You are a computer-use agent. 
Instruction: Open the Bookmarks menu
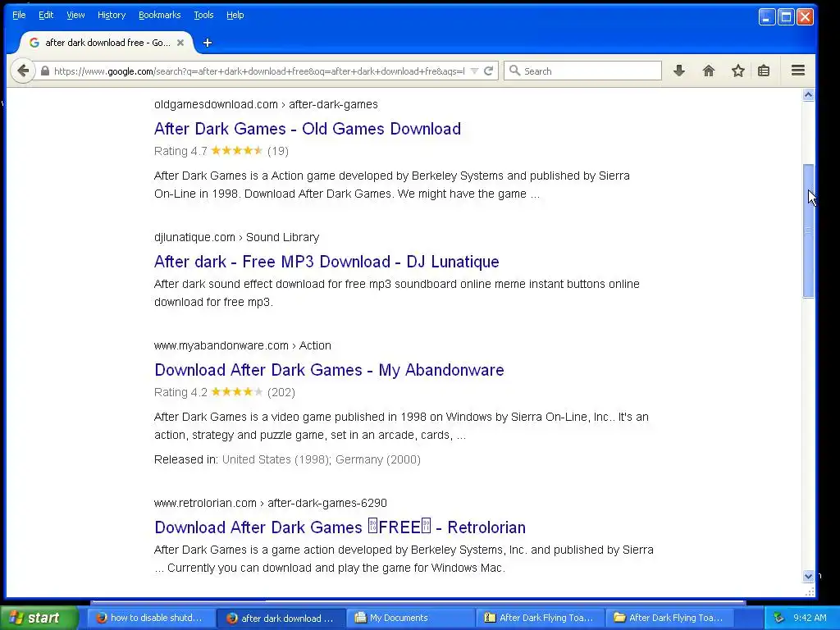point(160,15)
